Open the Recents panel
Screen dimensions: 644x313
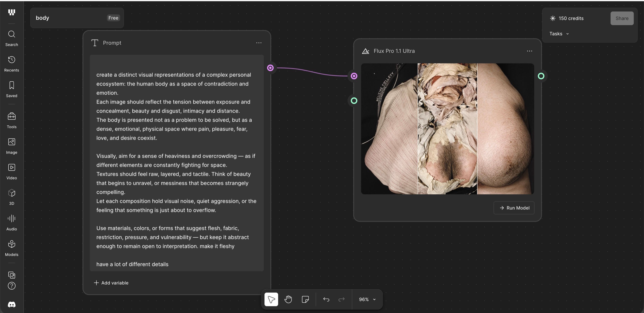pyautogui.click(x=12, y=64)
